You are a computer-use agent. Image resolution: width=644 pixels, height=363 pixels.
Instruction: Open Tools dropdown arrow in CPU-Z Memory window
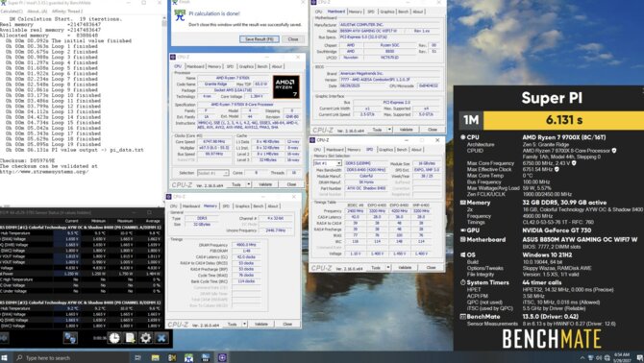244,324
